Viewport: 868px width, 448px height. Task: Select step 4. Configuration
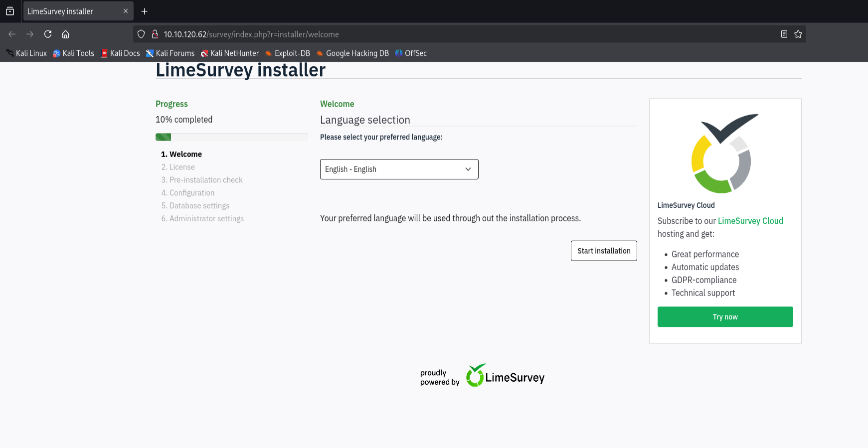click(188, 193)
